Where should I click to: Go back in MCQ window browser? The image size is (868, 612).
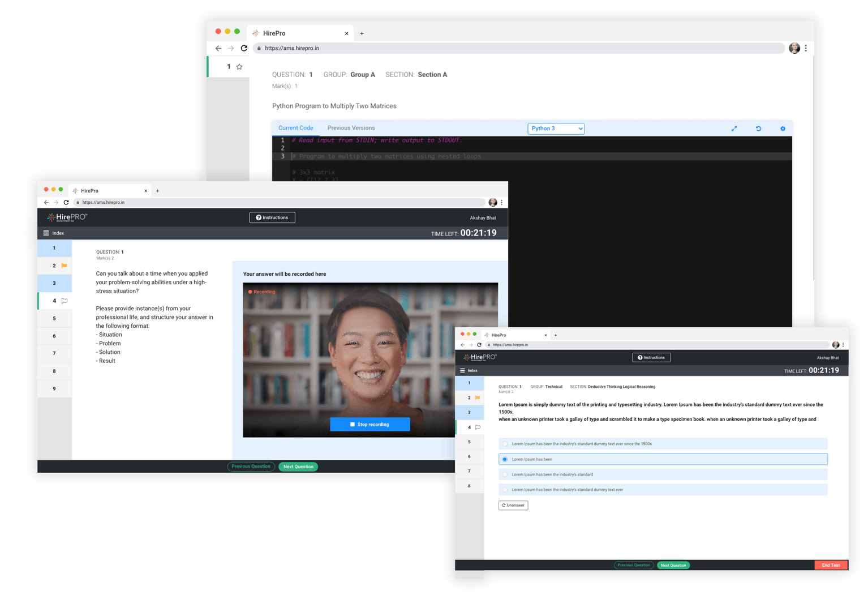tap(462, 345)
